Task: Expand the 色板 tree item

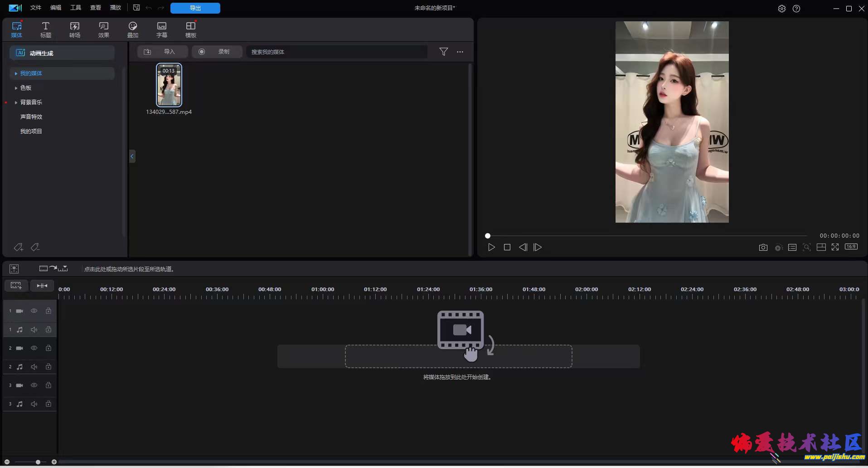Action: coord(16,88)
